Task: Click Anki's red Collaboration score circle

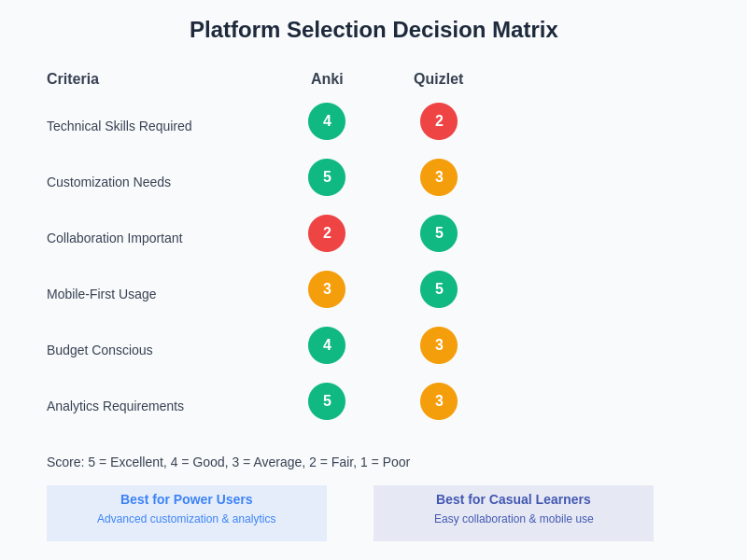Action: [327, 233]
